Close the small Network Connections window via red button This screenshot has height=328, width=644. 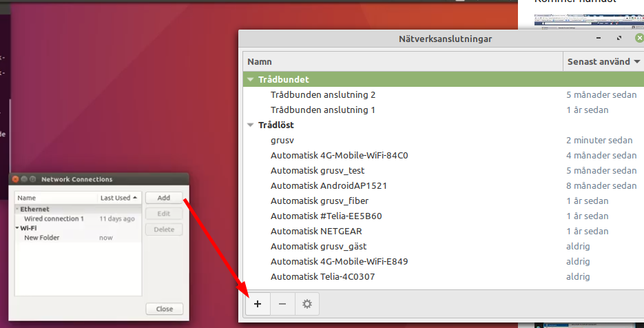tap(15, 179)
